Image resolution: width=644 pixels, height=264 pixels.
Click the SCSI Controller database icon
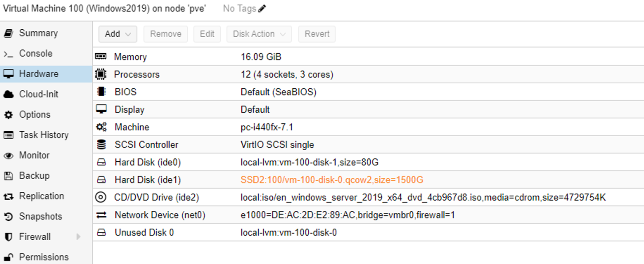tap(101, 145)
